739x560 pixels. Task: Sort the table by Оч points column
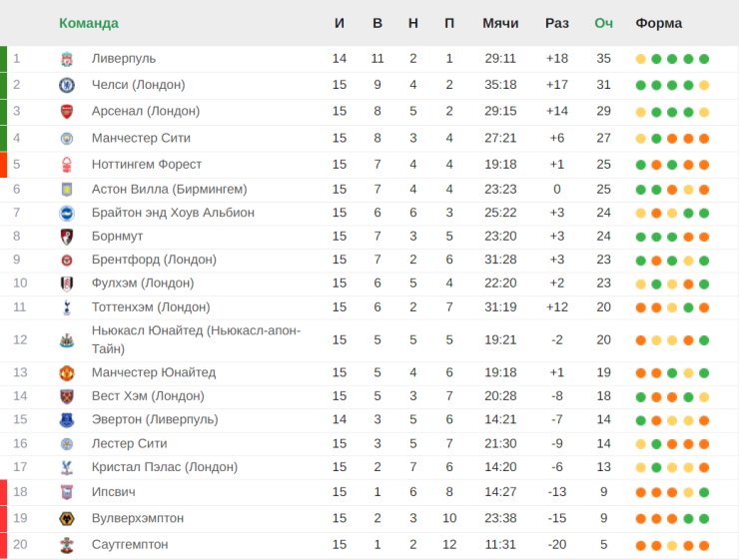(604, 23)
